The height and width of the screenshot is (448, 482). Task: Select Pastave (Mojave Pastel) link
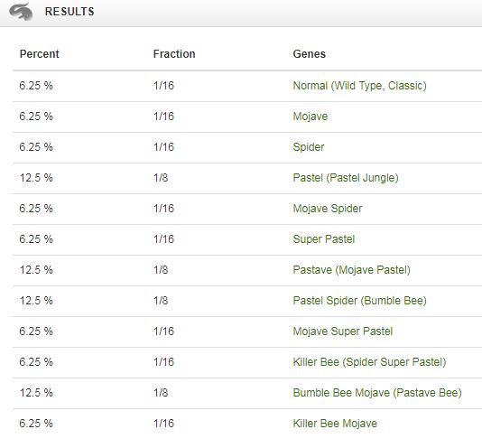pos(351,270)
